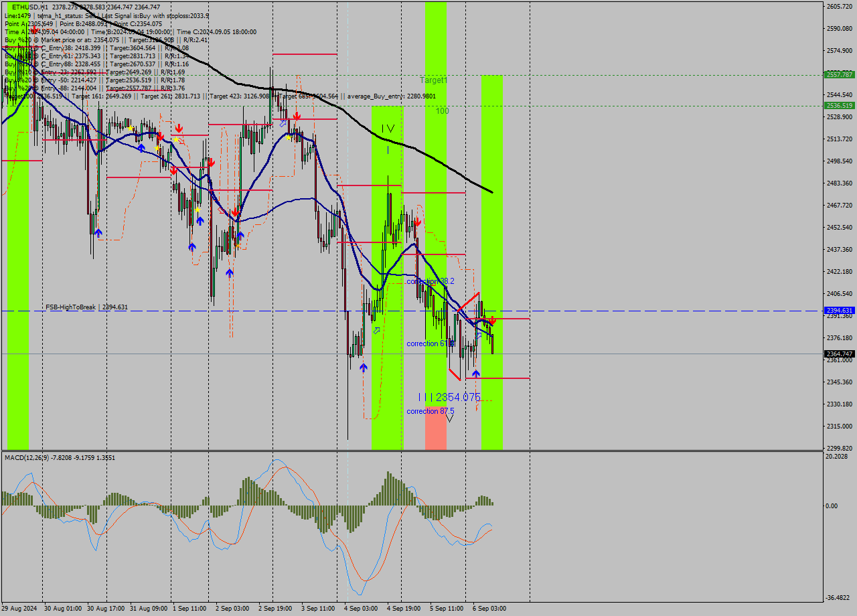Click the blue buy arrow near the 6 Sep low

[x=476, y=372]
